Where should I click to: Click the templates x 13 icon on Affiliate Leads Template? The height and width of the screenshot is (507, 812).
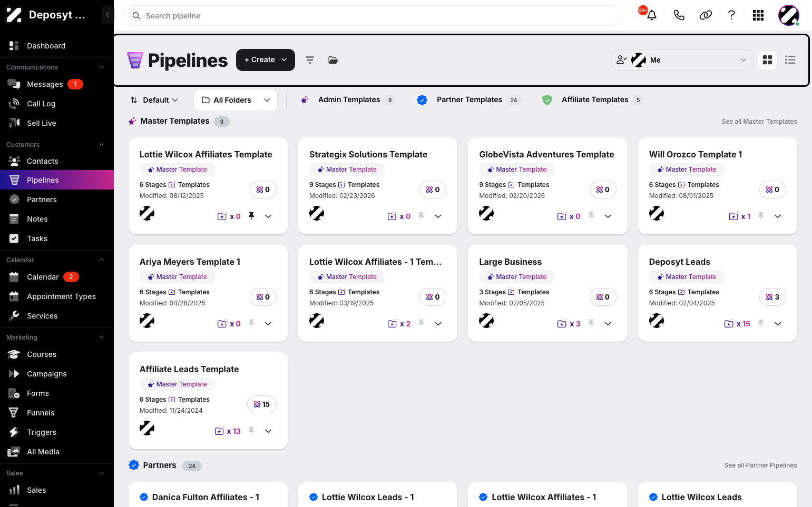228,431
